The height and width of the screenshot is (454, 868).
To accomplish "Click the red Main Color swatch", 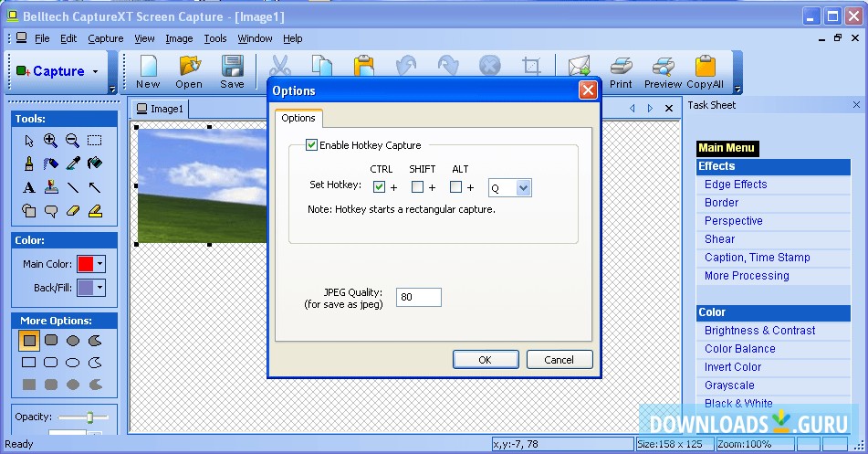I will coord(85,264).
